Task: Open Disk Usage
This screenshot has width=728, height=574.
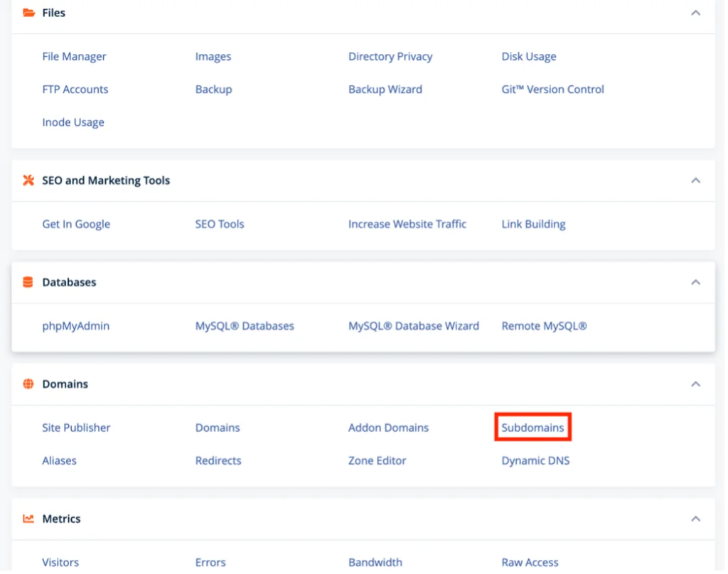Action: (529, 57)
